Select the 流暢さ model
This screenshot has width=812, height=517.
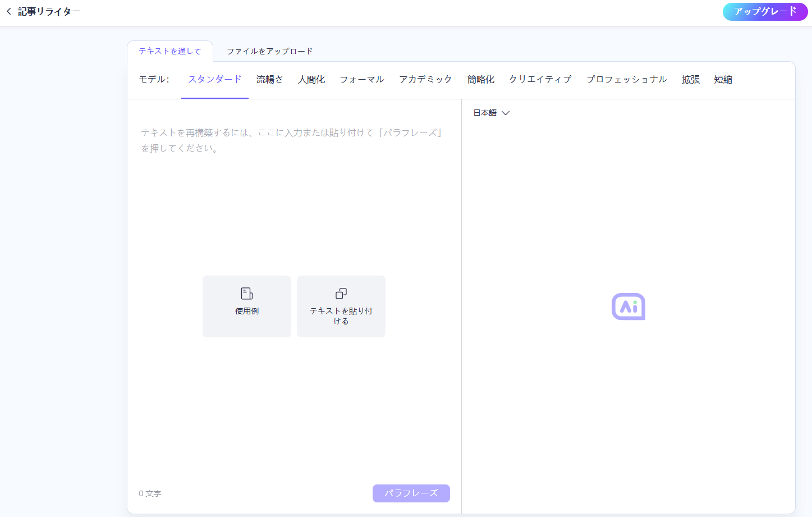[x=270, y=79]
